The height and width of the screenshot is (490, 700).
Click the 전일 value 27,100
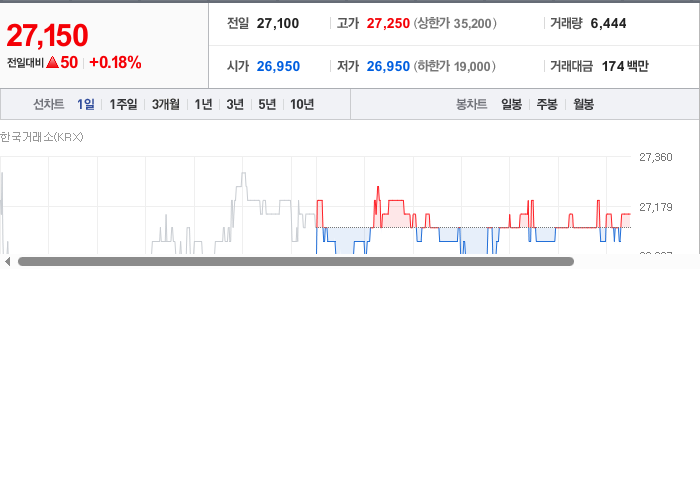[x=278, y=23]
